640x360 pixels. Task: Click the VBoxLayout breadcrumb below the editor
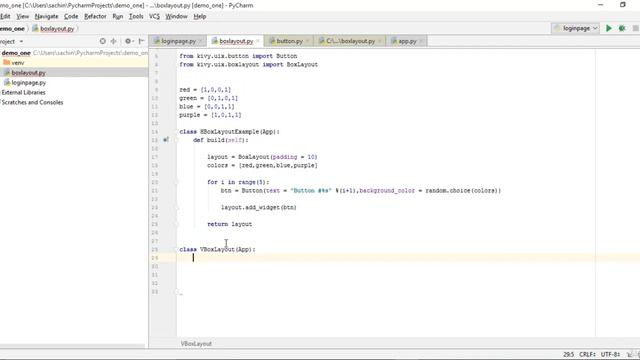point(196,344)
